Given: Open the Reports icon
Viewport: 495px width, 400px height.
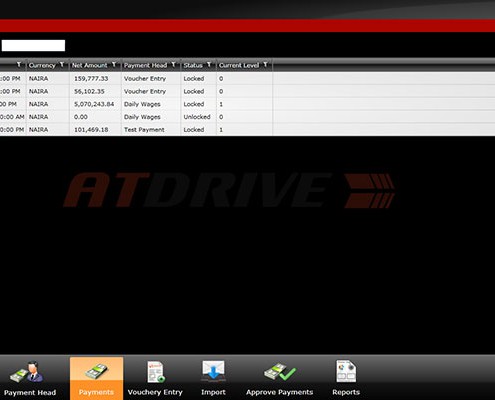Looking at the screenshot, I should 346,371.
